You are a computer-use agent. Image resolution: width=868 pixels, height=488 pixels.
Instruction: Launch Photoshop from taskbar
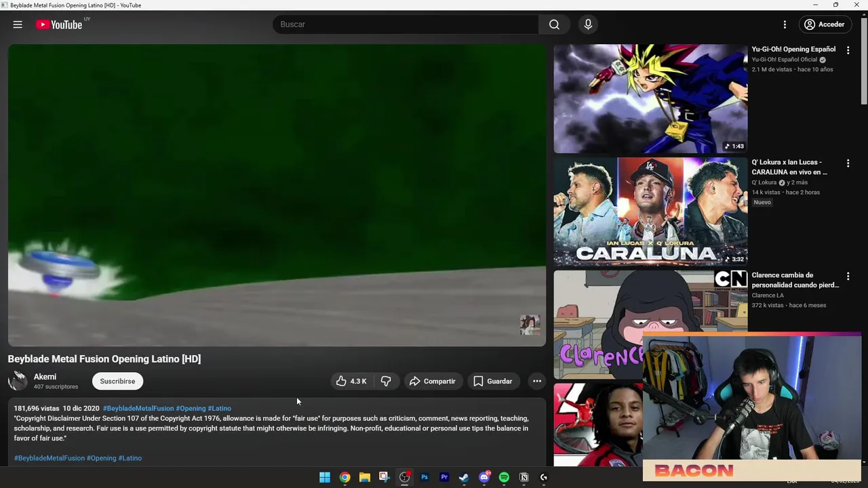coord(425,477)
